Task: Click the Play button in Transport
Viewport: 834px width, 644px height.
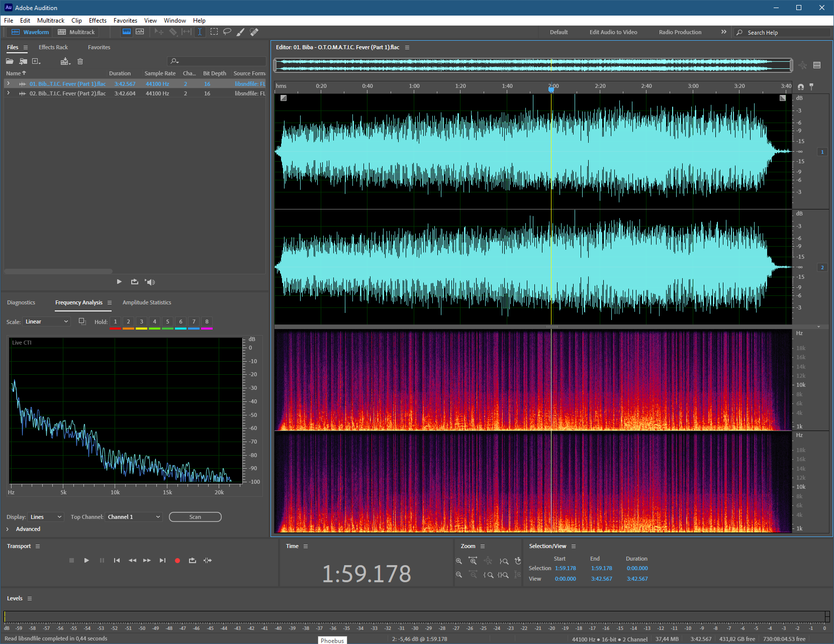Action: (x=86, y=561)
